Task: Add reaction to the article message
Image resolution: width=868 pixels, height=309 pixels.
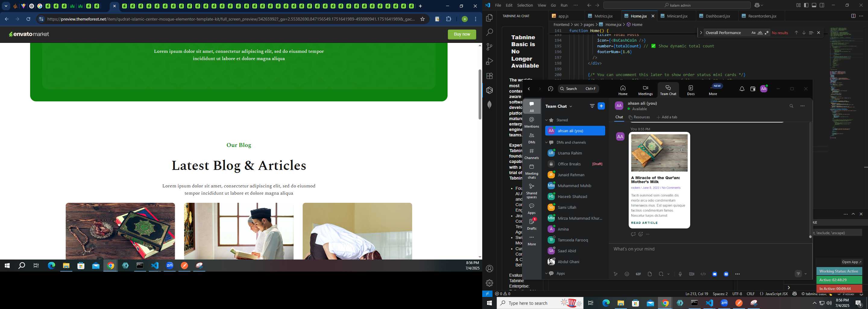Action: click(x=640, y=234)
